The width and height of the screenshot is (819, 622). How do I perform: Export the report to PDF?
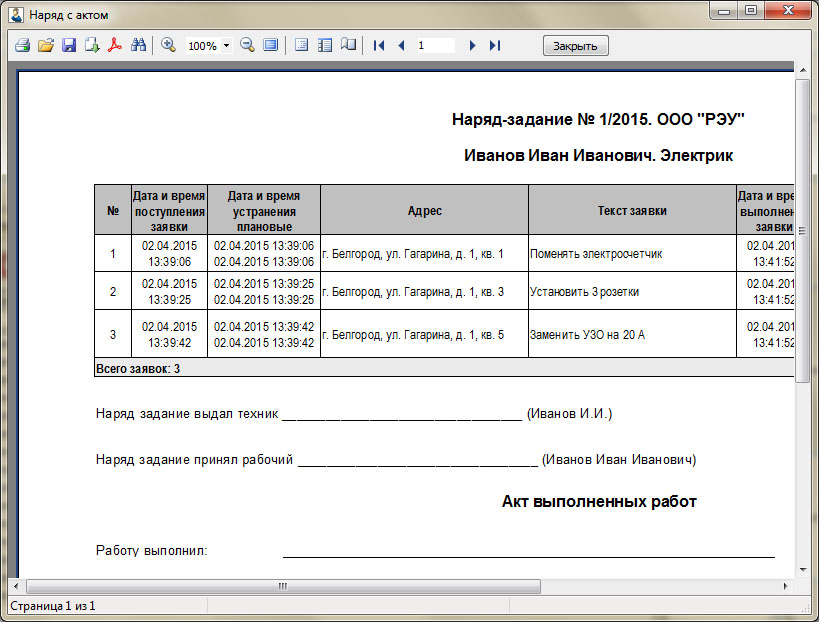click(x=116, y=46)
